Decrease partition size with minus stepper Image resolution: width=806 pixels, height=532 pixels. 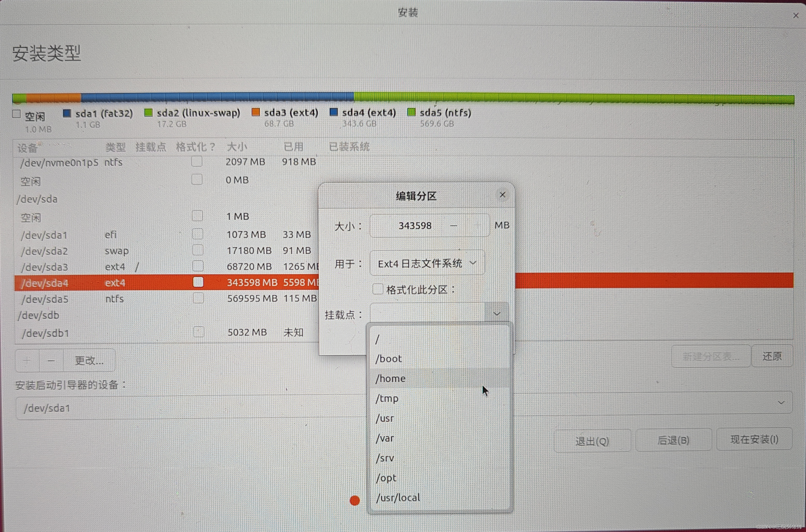coord(453,226)
